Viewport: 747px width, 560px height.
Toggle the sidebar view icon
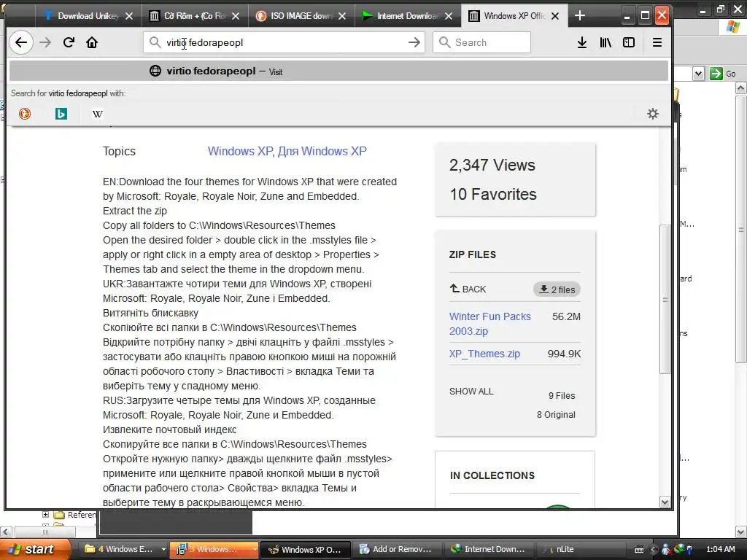pyautogui.click(x=629, y=42)
